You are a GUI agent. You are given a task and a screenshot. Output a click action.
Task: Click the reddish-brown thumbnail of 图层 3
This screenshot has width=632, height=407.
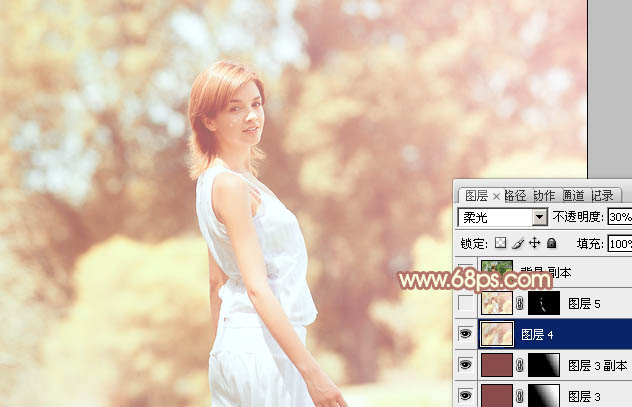(496, 395)
